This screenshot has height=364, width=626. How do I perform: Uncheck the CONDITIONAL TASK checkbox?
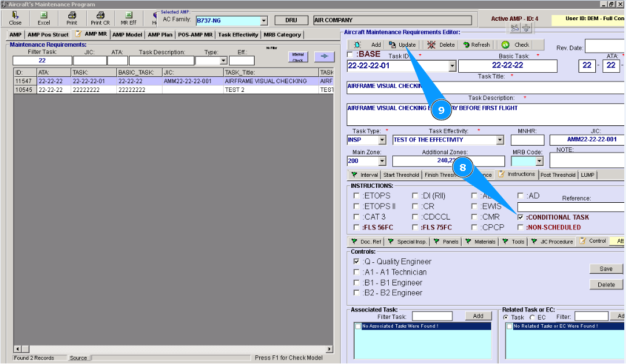pos(520,217)
